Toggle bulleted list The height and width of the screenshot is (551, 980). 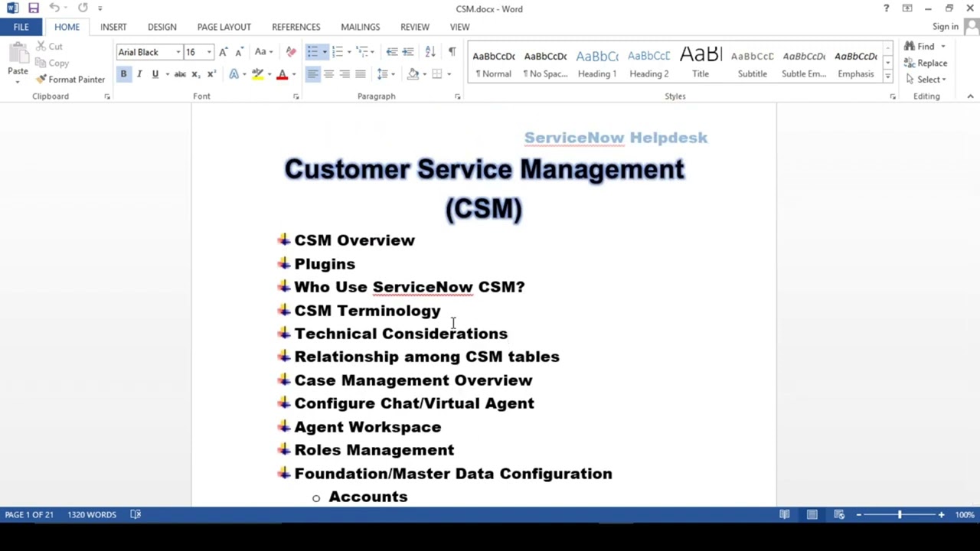(312, 52)
